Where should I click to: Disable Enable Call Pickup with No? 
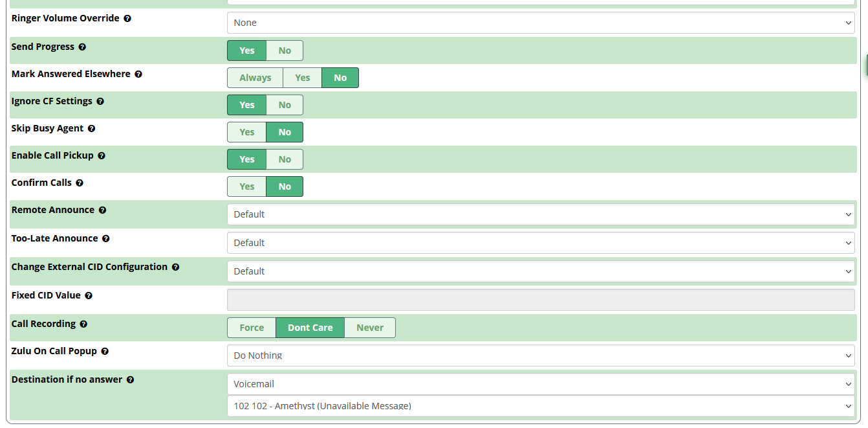285,159
